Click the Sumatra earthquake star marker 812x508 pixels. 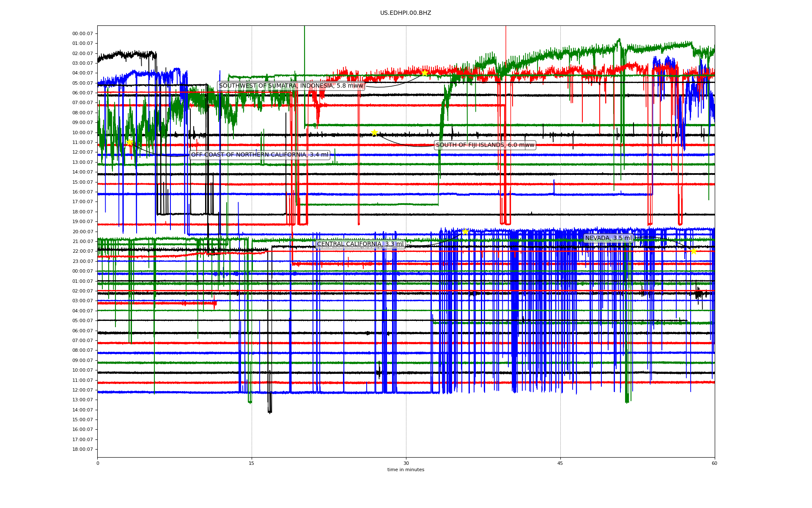(x=425, y=73)
